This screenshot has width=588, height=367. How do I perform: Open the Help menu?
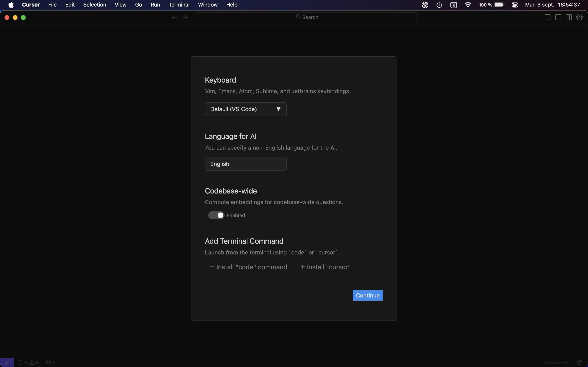click(x=231, y=4)
